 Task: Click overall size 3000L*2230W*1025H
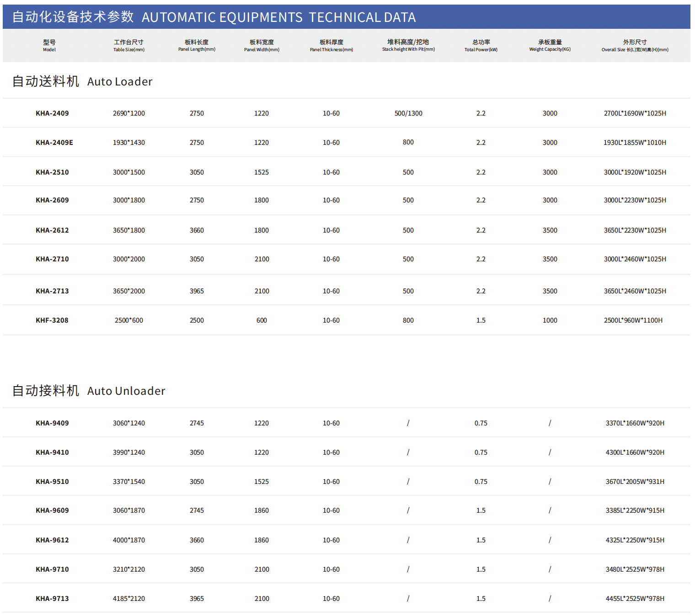635,200
